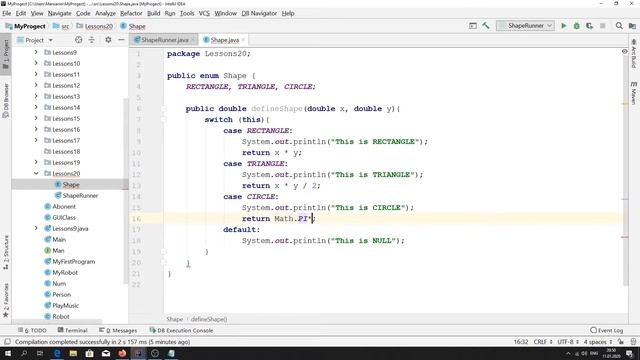Expand the Lessons19 folder
Screen dimensions: 640x360
(x=36, y=162)
